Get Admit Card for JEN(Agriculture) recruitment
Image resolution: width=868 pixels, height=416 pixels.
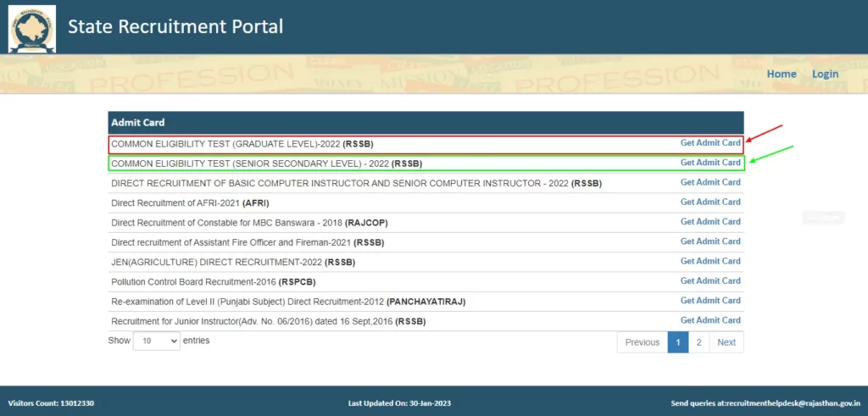(x=710, y=261)
